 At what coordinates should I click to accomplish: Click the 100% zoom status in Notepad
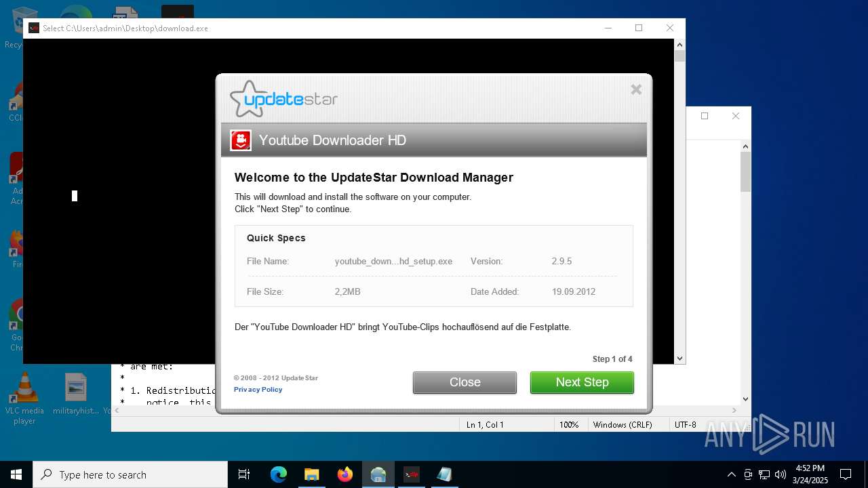(568, 425)
